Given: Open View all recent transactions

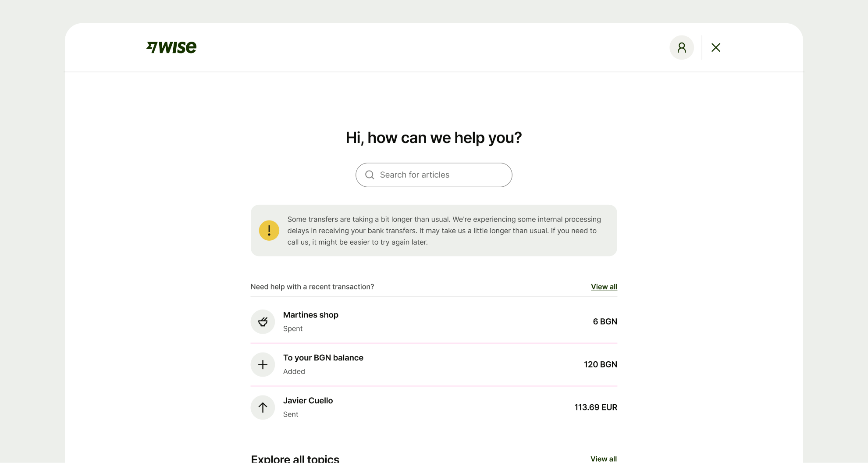Looking at the screenshot, I should (x=604, y=287).
